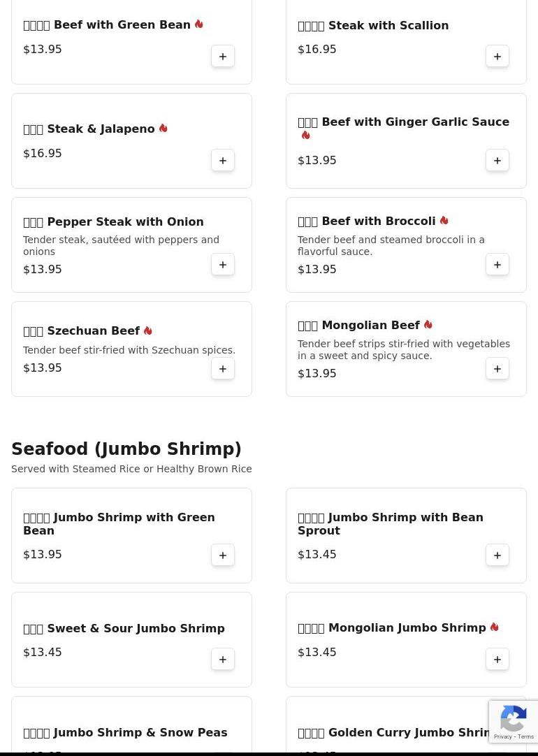Add Jumbo Shrimp with Bean Sprout
538x756 pixels.
tap(497, 555)
